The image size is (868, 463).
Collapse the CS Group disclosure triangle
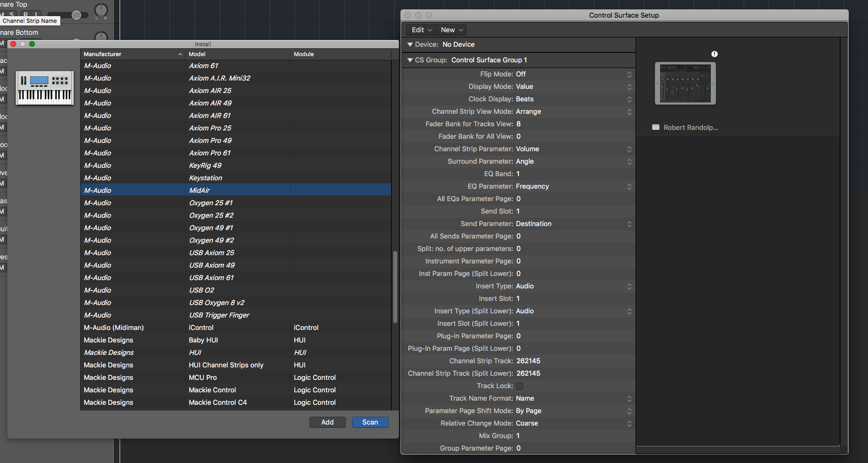click(x=410, y=60)
